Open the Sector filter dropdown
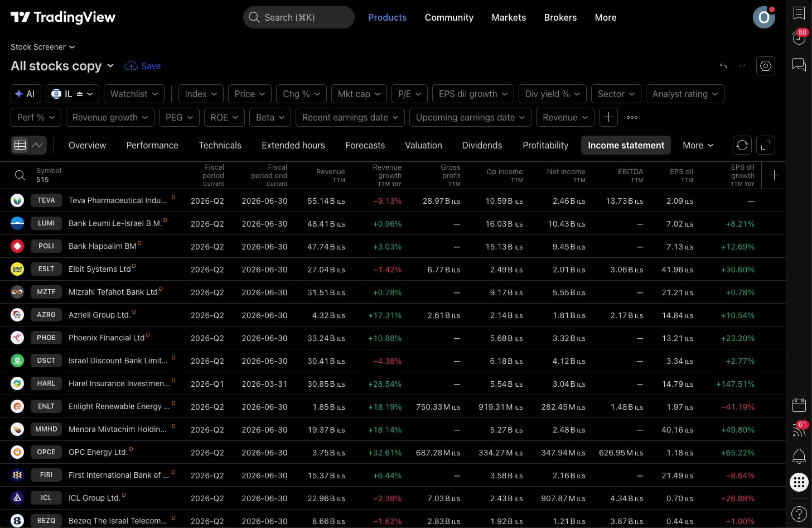The width and height of the screenshot is (812, 528). pyautogui.click(x=616, y=94)
